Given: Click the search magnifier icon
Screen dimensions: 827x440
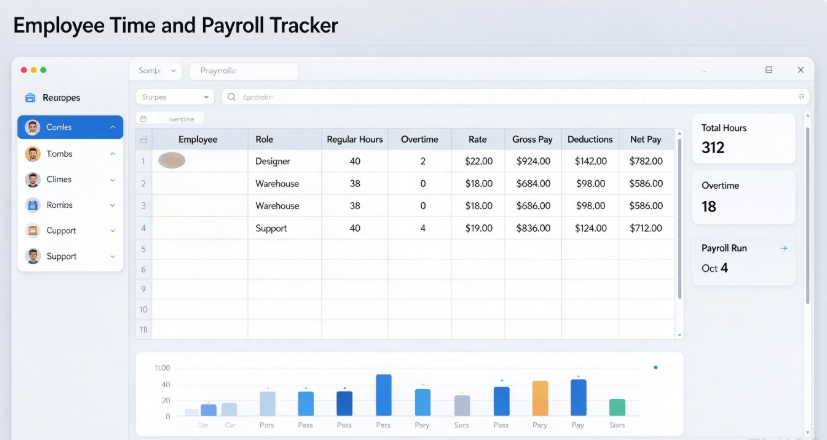Looking at the screenshot, I should 232,97.
